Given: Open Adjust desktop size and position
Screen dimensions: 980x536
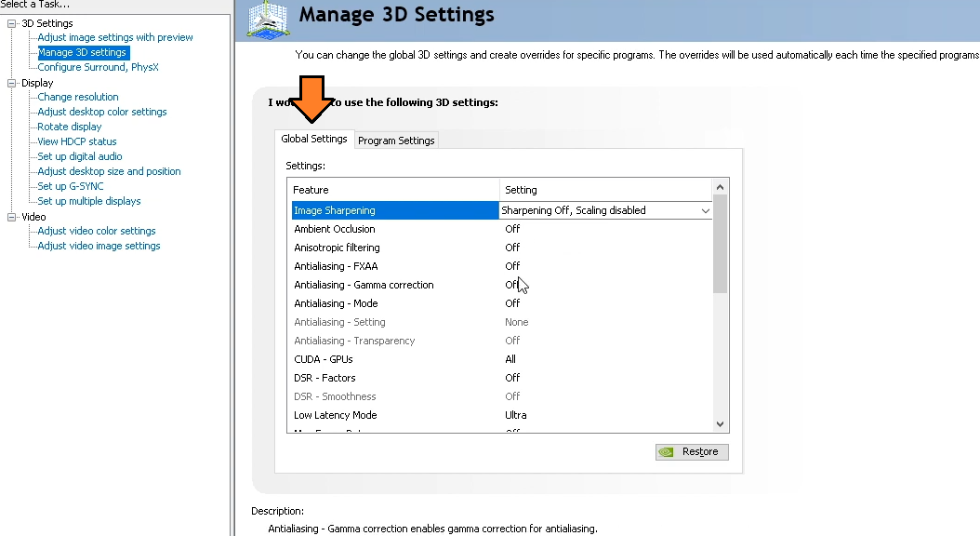Looking at the screenshot, I should click(x=109, y=171).
